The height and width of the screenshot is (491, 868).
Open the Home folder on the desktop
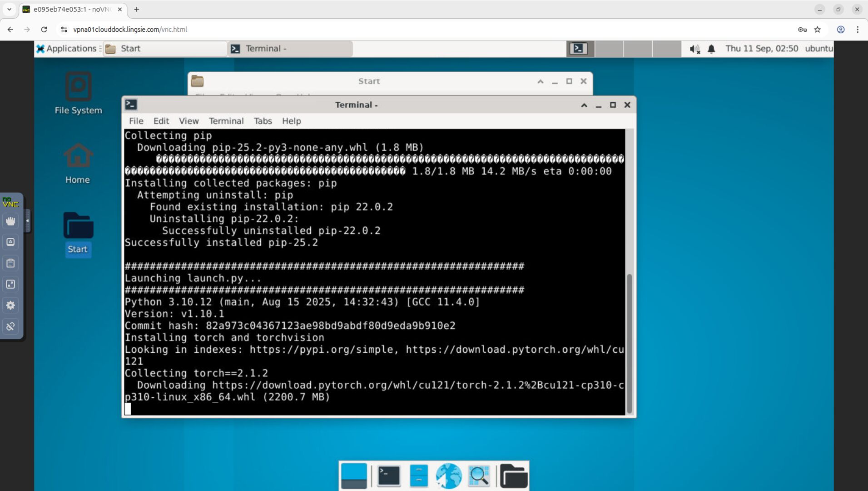point(78,161)
